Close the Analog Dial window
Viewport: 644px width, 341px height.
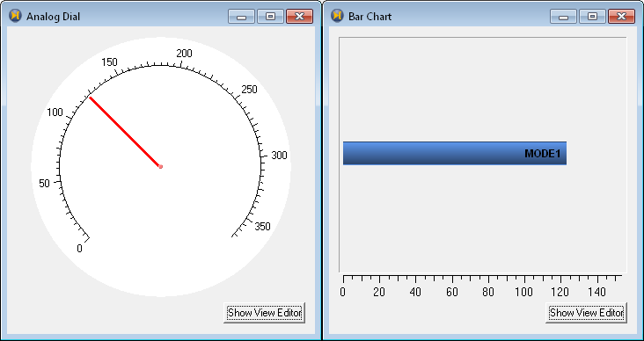pos(299,17)
